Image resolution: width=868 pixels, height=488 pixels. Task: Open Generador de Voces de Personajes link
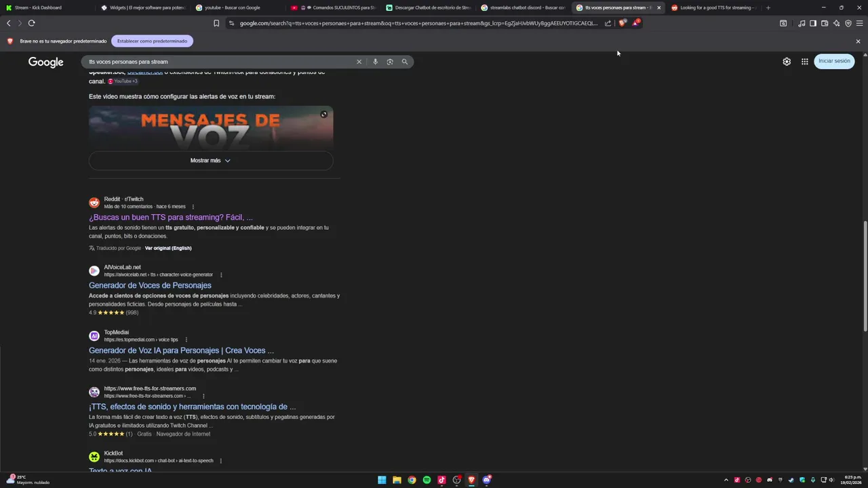[150, 285]
